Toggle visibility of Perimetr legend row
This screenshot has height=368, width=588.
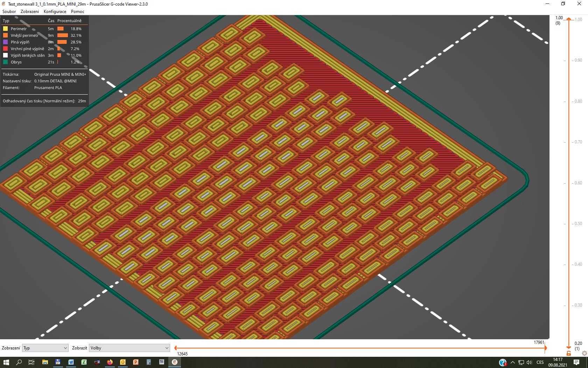point(19,29)
